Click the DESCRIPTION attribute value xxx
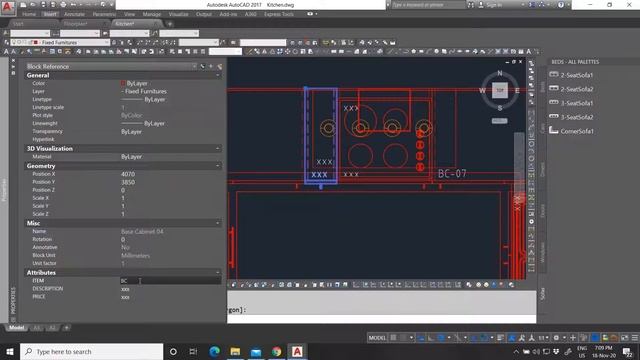Screen dimensions: 640x360 125,289
